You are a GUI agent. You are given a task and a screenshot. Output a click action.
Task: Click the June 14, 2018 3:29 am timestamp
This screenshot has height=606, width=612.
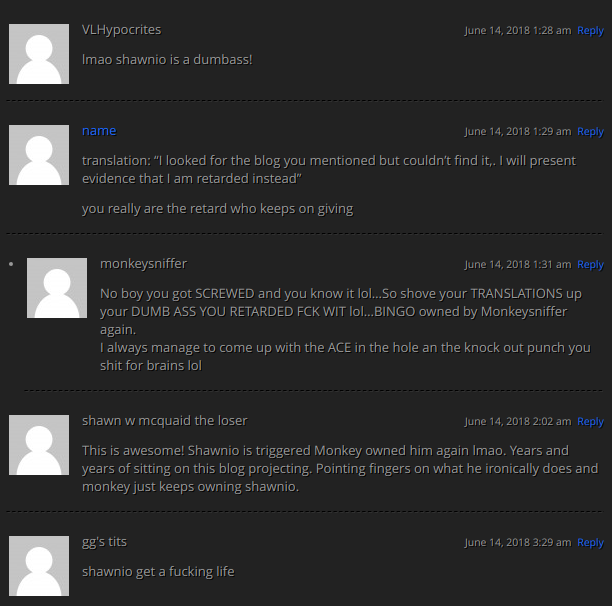tap(518, 542)
